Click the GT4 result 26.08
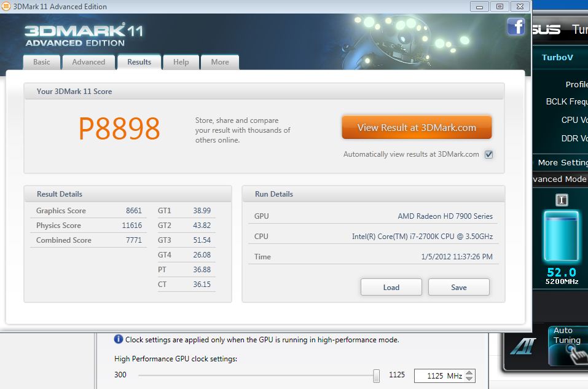Image resolution: width=588 pixels, height=389 pixels. [x=202, y=254]
